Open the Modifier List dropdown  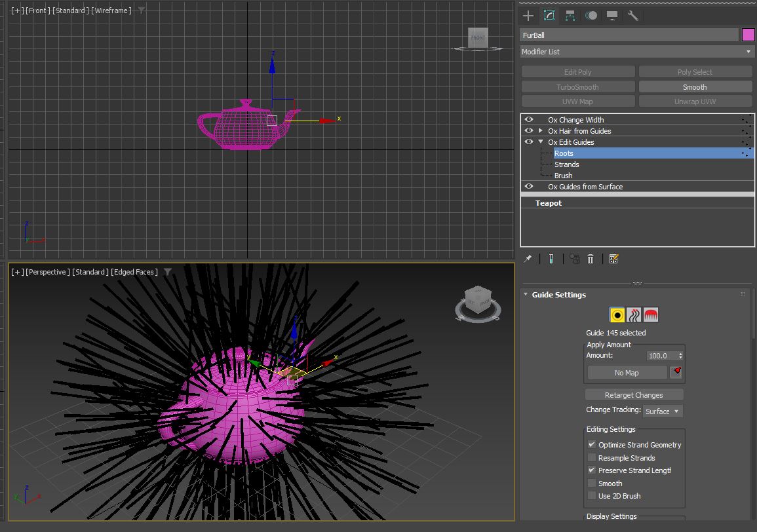(x=636, y=52)
